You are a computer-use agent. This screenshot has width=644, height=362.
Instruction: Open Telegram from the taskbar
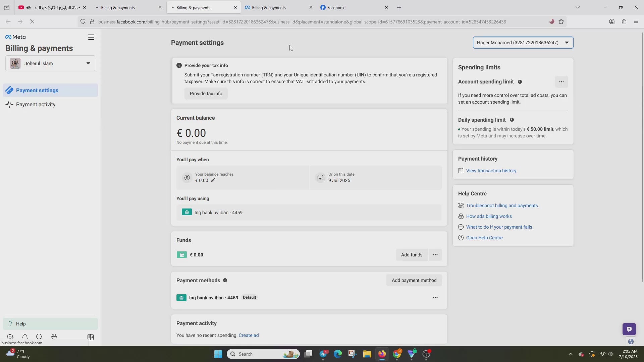324,354
